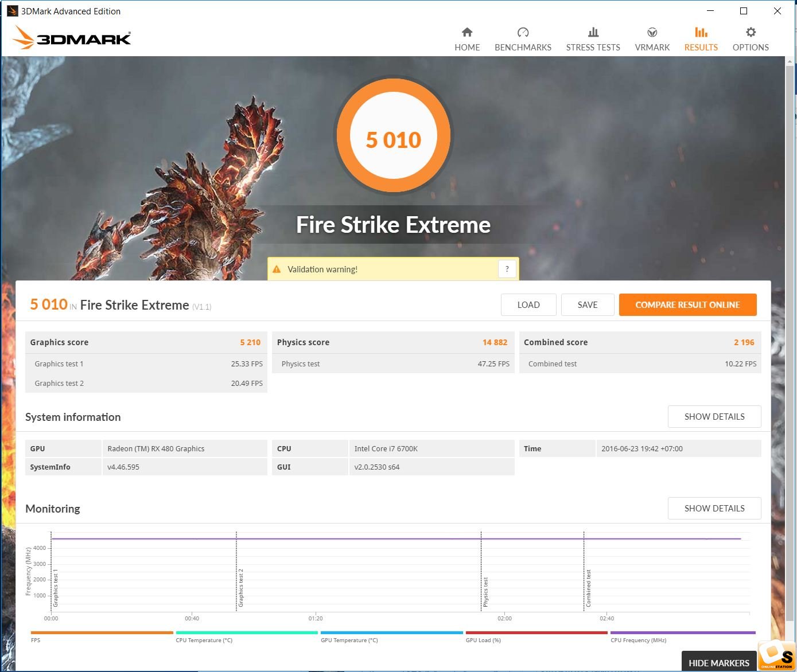Toggle the FPS legend color bar

pyautogui.click(x=102, y=633)
